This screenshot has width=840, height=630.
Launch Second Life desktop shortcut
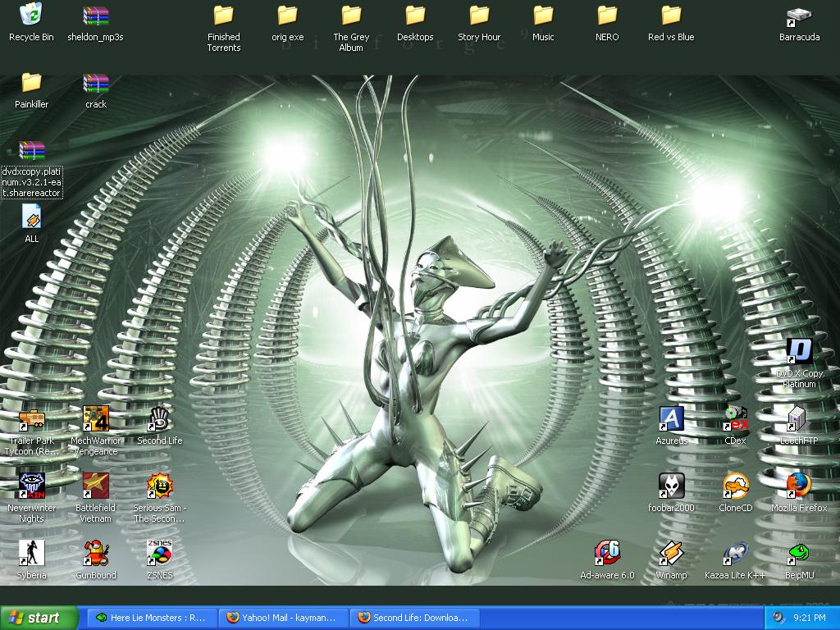(x=160, y=419)
